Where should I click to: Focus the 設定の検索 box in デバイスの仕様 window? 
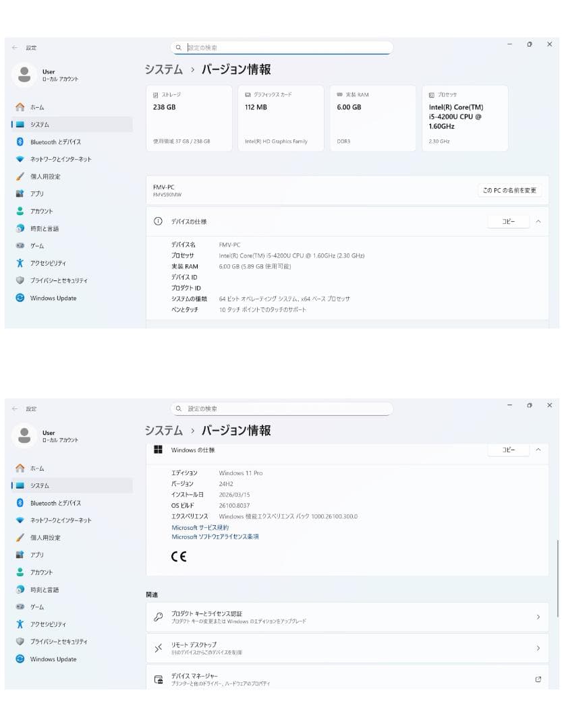[281, 47]
